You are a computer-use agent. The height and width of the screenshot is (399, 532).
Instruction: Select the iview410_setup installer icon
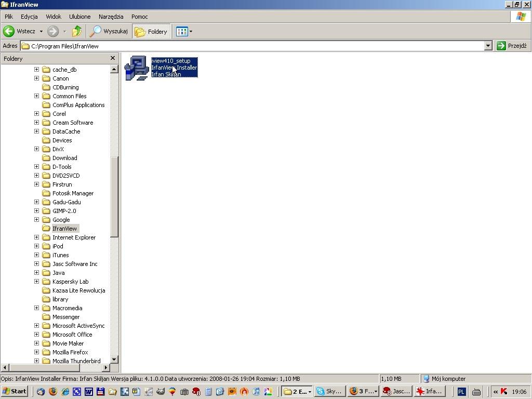click(137, 68)
